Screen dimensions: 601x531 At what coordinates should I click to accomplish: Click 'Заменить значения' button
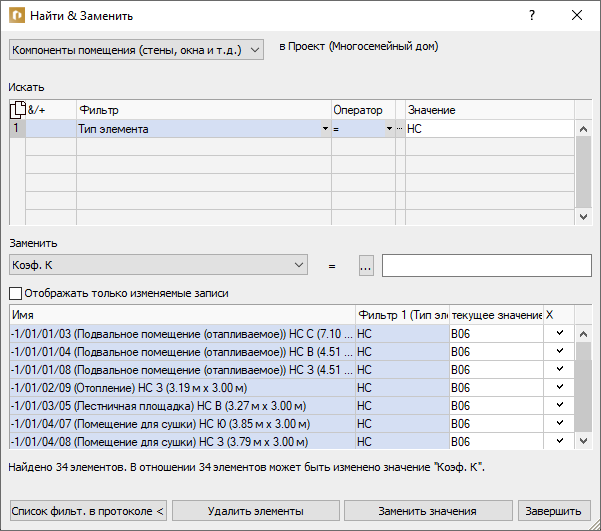pos(428,511)
